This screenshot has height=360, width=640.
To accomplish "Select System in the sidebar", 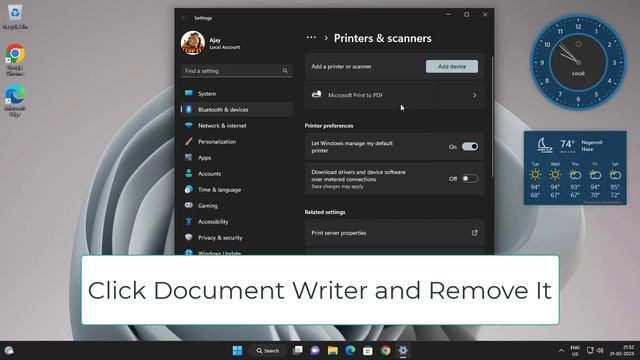I will (237, 93).
